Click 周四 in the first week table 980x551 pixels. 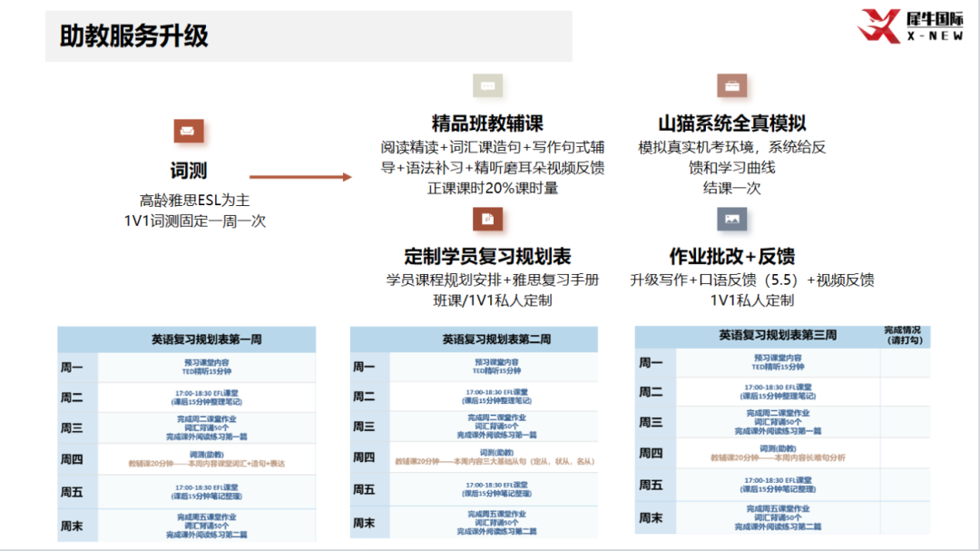point(72,459)
